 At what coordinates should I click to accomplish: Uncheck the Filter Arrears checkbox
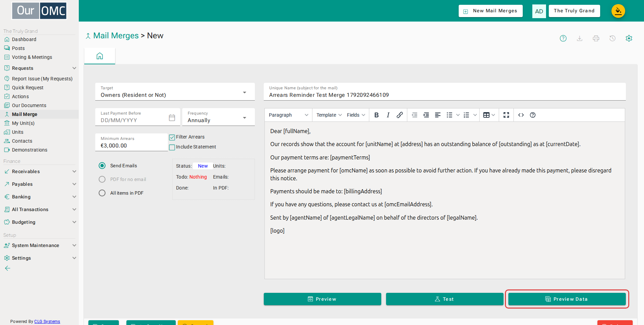pos(172,137)
